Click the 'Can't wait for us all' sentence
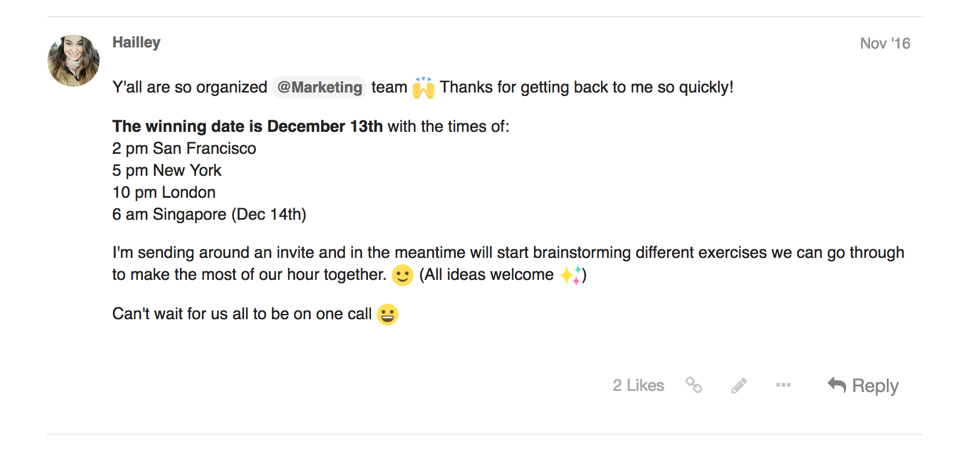 [x=242, y=314]
